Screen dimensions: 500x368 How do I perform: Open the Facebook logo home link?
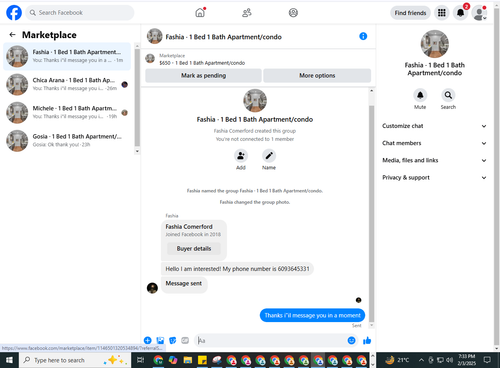click(x=14, y=13)
